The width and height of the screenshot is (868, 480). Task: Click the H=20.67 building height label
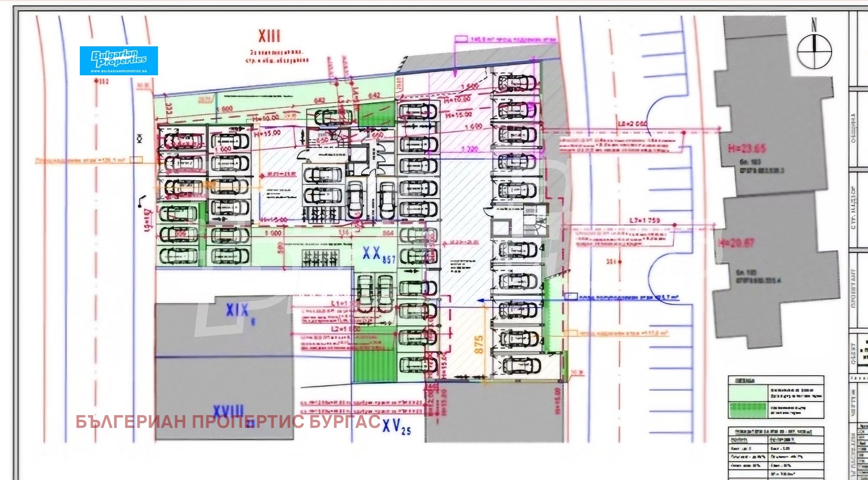(x=735, y=243)
